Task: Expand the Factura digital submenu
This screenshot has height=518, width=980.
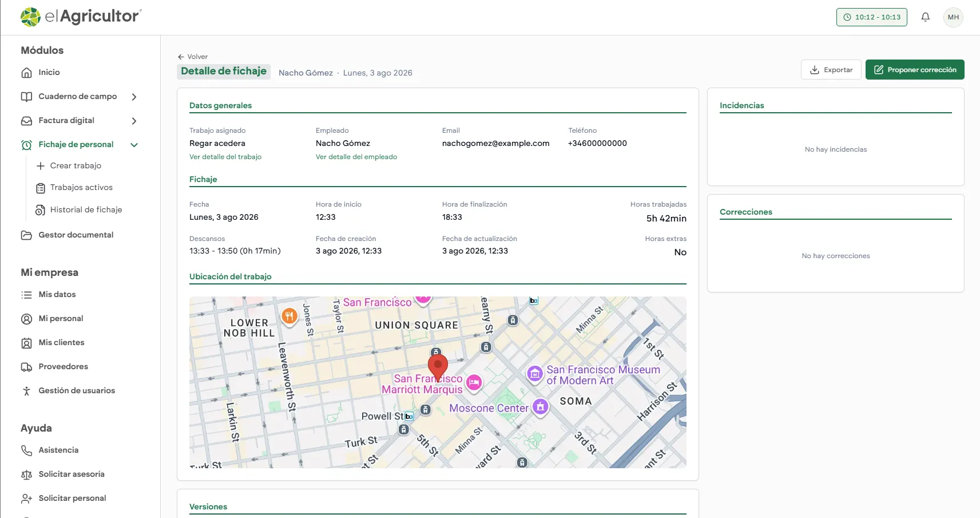Action: coord(134,121)
